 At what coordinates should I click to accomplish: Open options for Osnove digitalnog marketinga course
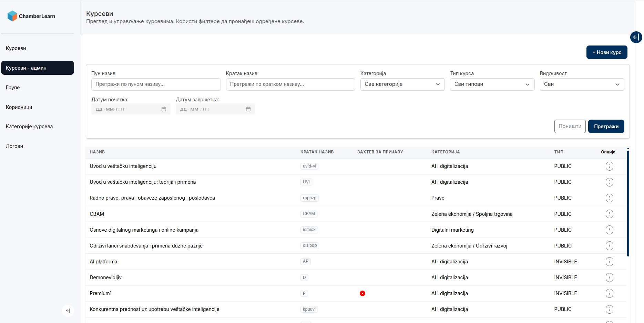609,230
